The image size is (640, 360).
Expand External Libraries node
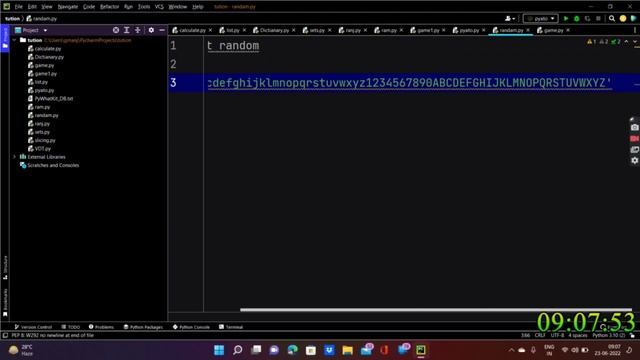tap(14, 157)
